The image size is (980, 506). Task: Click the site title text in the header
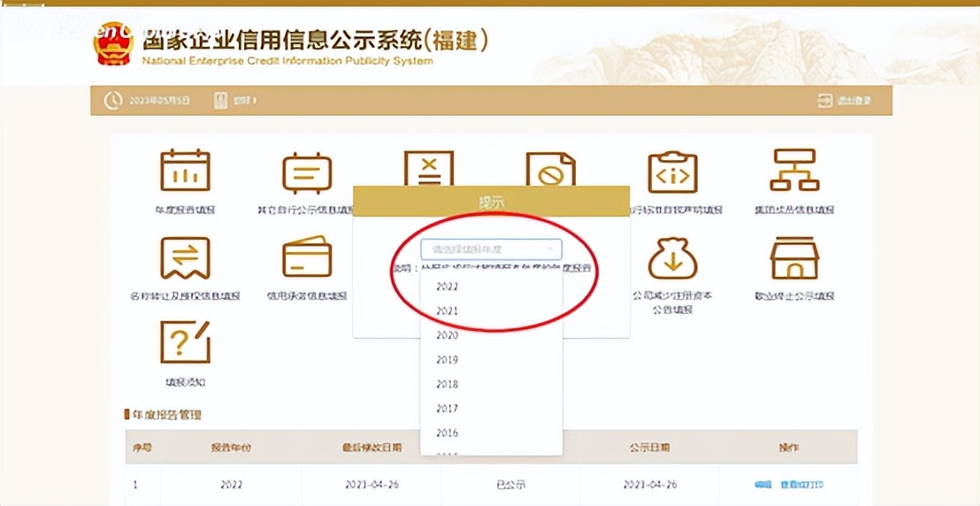pos(314,42)
